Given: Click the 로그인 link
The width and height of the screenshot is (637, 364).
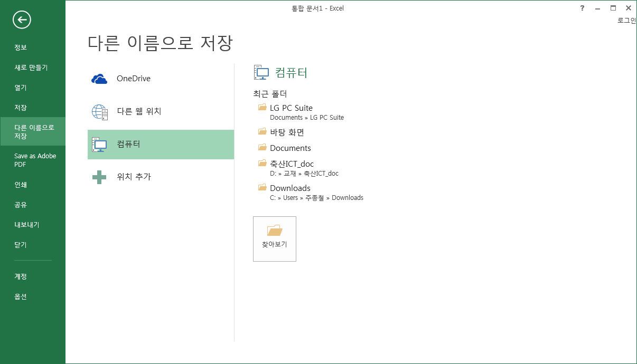Looking at the screenshot, I should [627, 21].
